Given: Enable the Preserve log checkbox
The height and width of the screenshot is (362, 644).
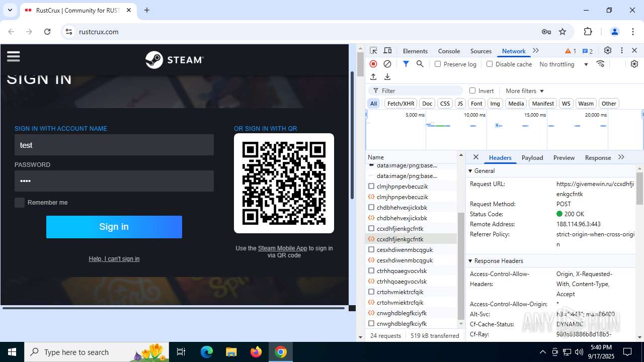Looking at the screenshot, I should coord(438,64).
